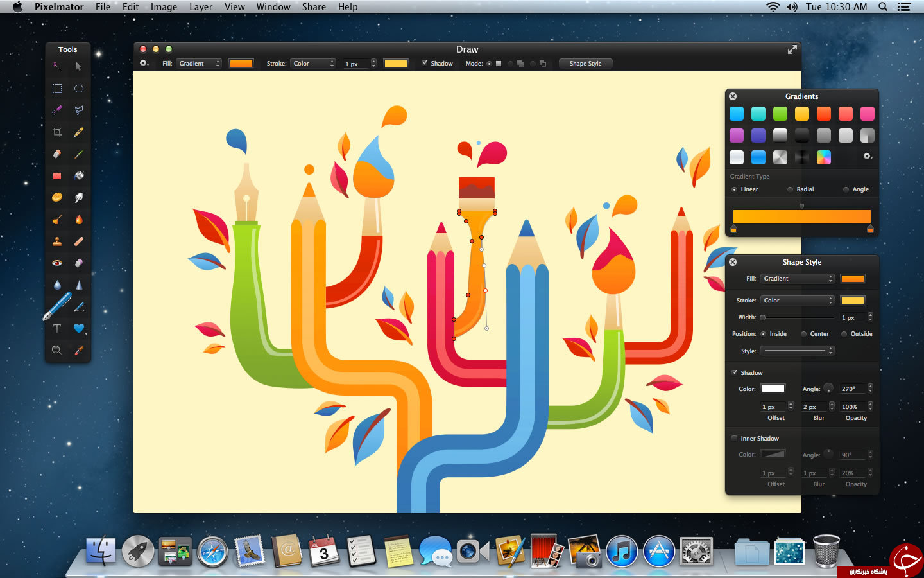Click the white shadow Color well

click(773, 389)
